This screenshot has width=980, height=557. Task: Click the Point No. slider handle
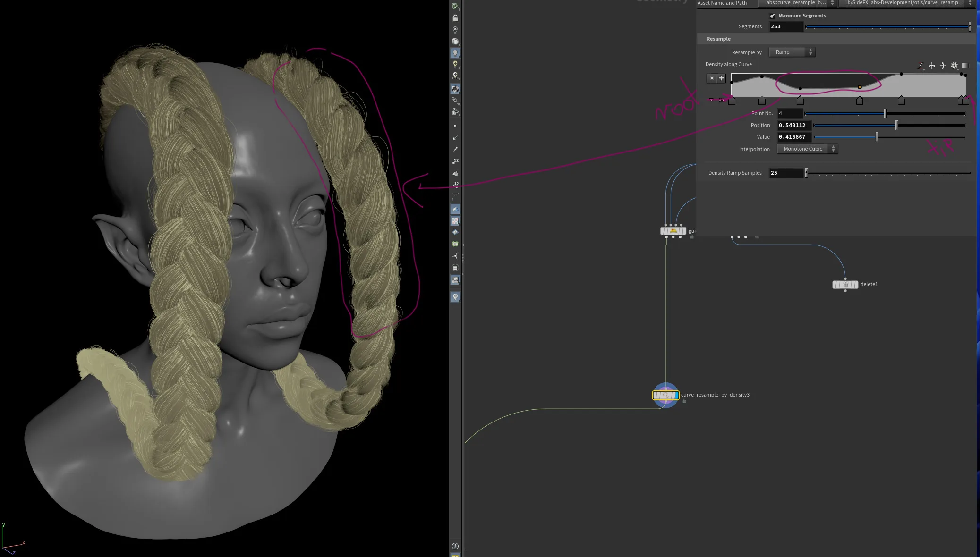click(x=885, y=113)
